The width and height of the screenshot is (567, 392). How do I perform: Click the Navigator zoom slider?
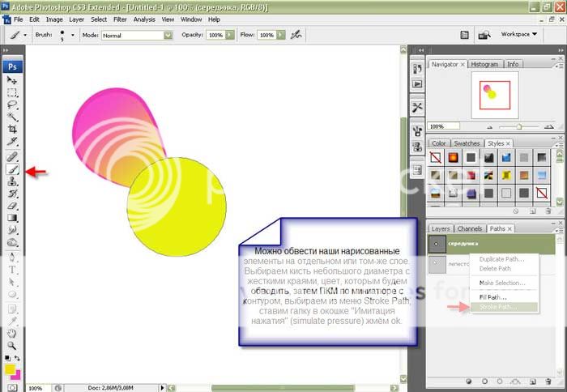[x=518, y=126]
